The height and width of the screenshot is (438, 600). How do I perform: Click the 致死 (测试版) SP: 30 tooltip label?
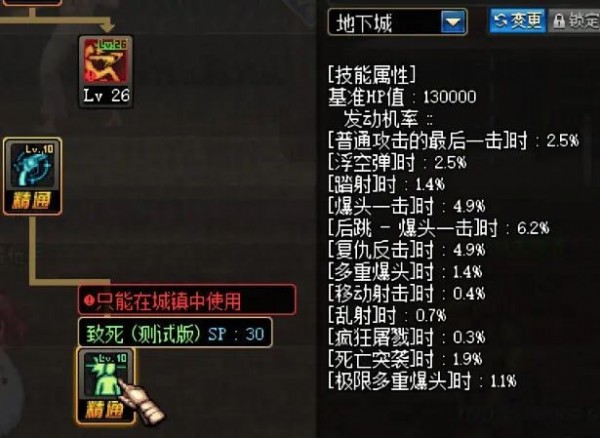[175, 333]
